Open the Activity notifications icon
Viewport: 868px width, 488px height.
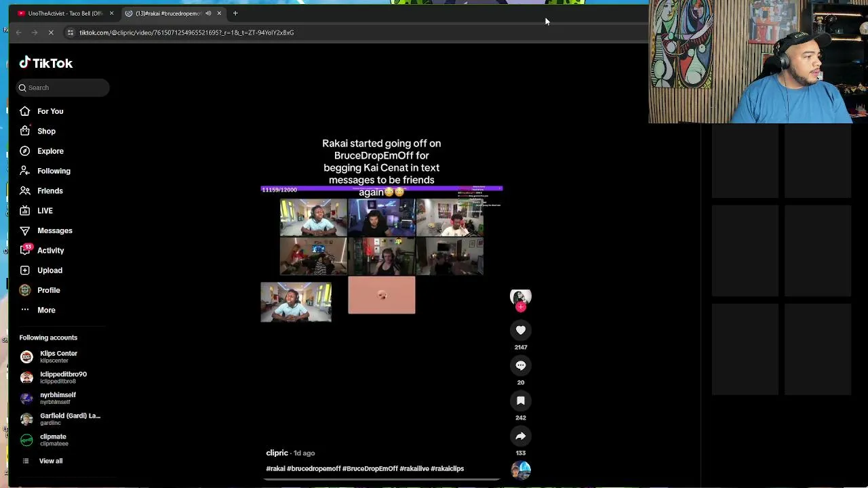click(x=25, y=250)
